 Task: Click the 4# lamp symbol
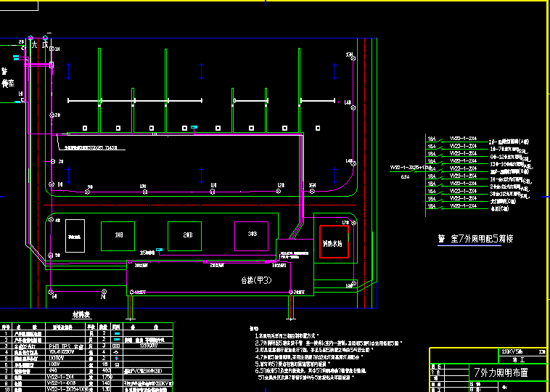pyautogui.click(x=51, y=220)
